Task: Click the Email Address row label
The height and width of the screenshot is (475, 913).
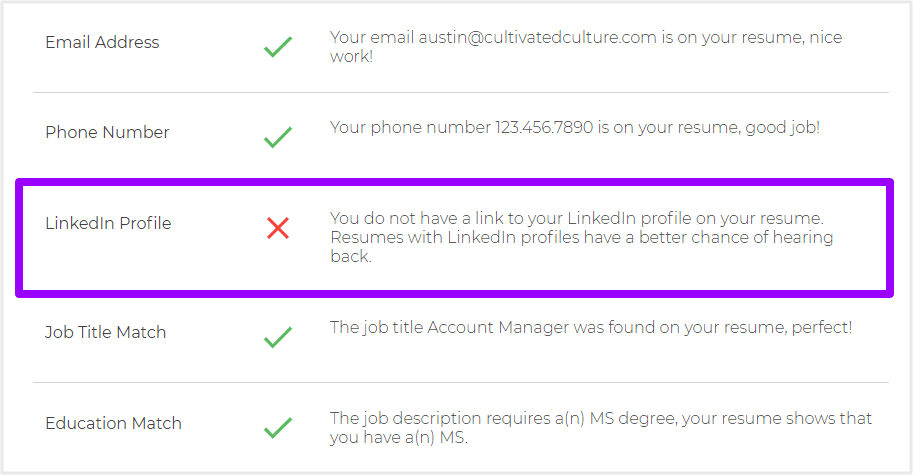Action: [102, 42]
